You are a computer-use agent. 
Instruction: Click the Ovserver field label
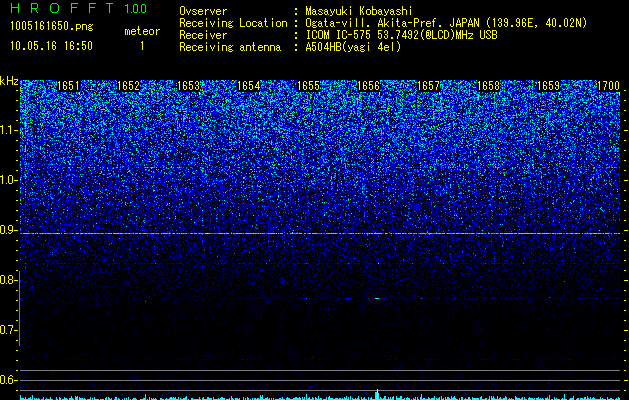[x=203, y=11]
